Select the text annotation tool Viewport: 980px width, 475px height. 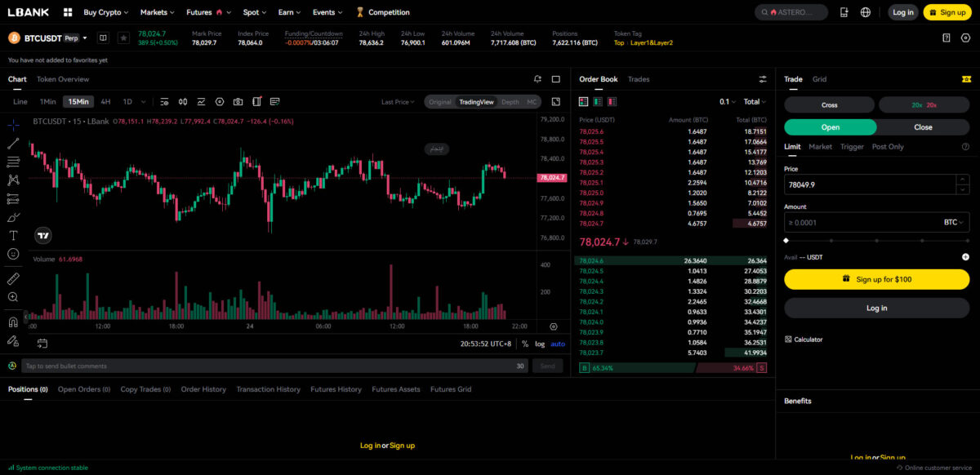pyautogui.click(x=13, y=235)
